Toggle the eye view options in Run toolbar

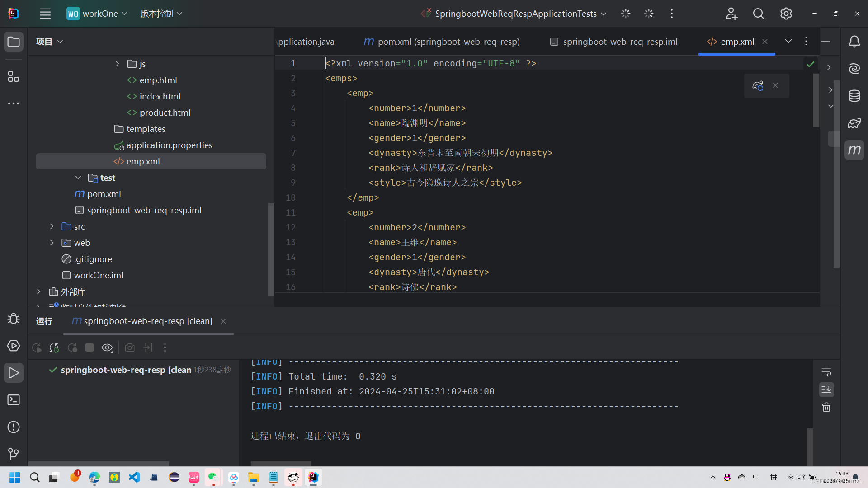[x=107, y=347]
